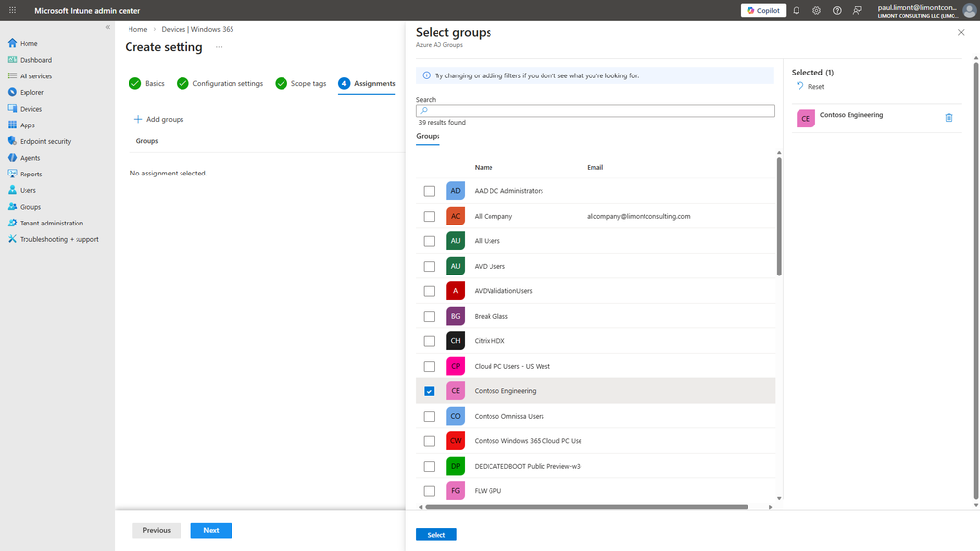
Task: Open the notifications bell icon
Action: pos(797,10)
